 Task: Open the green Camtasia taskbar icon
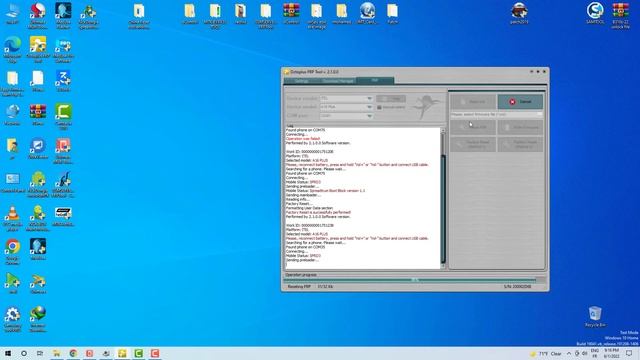tap(138, 353)
